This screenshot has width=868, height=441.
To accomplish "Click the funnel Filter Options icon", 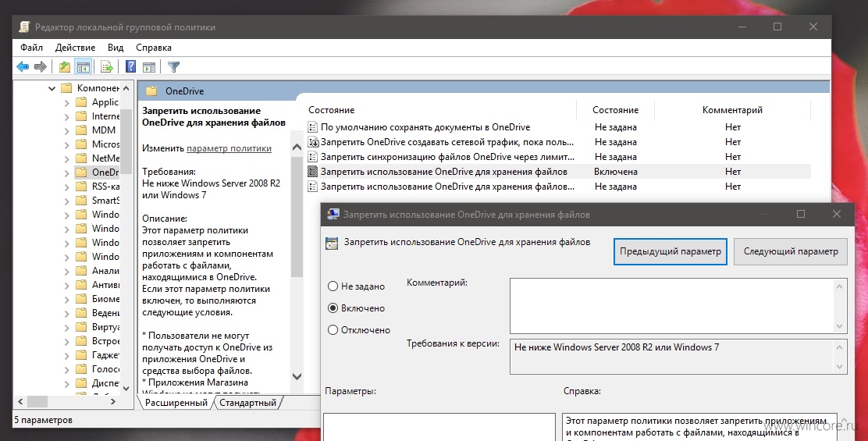I will tap(174, 67).
